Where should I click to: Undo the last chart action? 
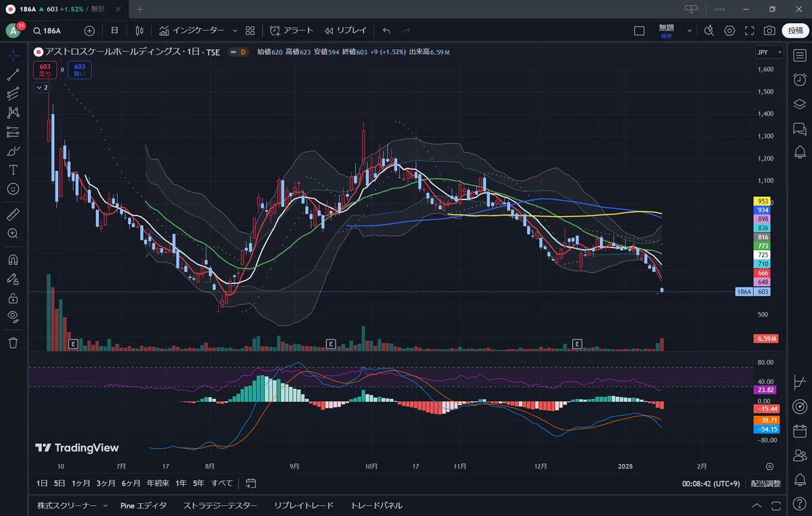386,30
